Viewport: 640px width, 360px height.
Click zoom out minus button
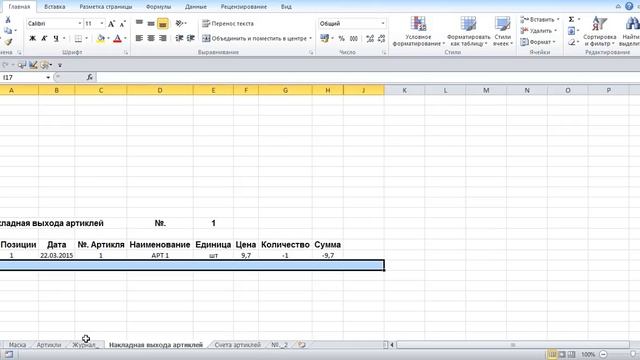coord(603,354)
